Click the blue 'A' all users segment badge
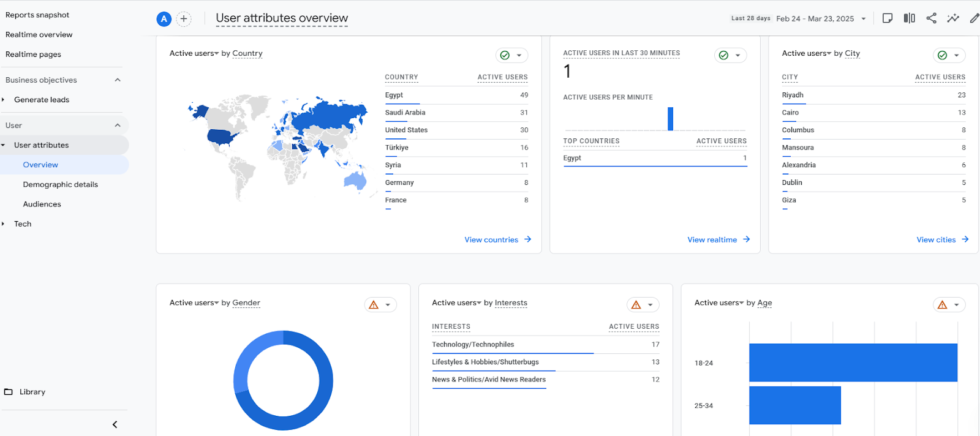The image size is (980, 436). tap(164, 19)
